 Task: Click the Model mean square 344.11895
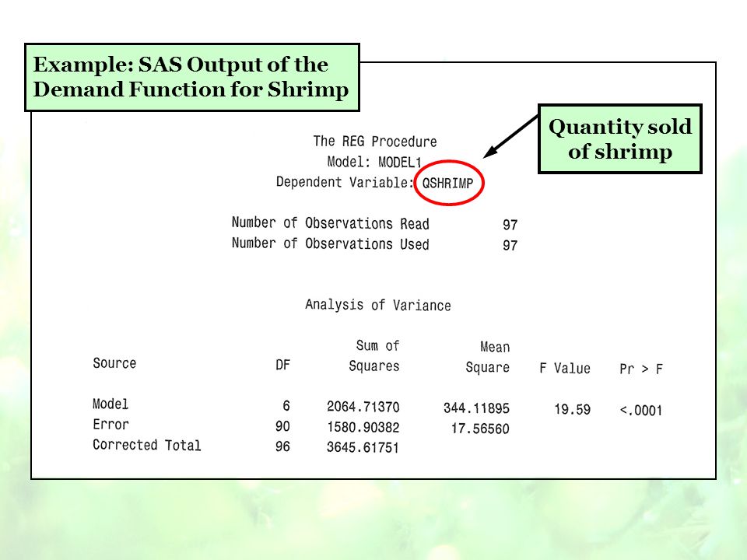click(x=476, y=408)
